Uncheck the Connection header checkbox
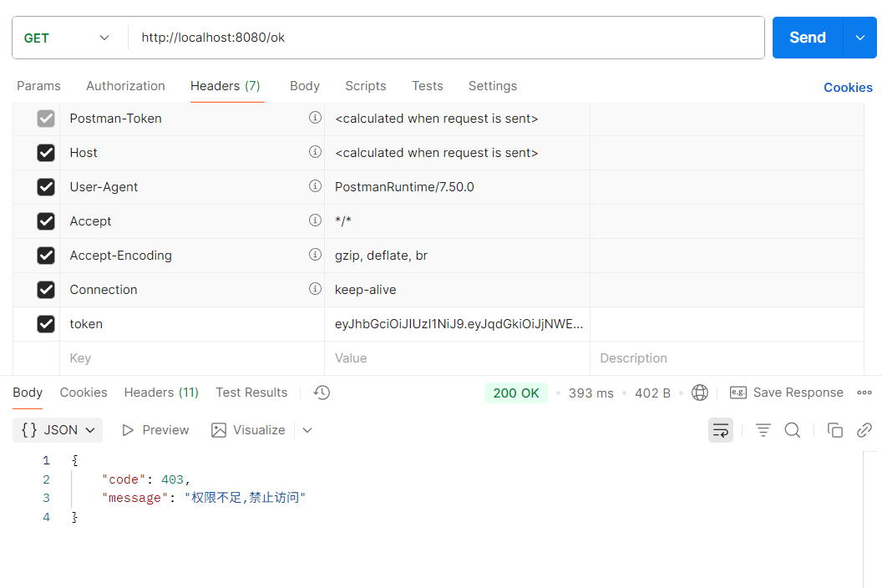882x588 pixels. (46, 291)
